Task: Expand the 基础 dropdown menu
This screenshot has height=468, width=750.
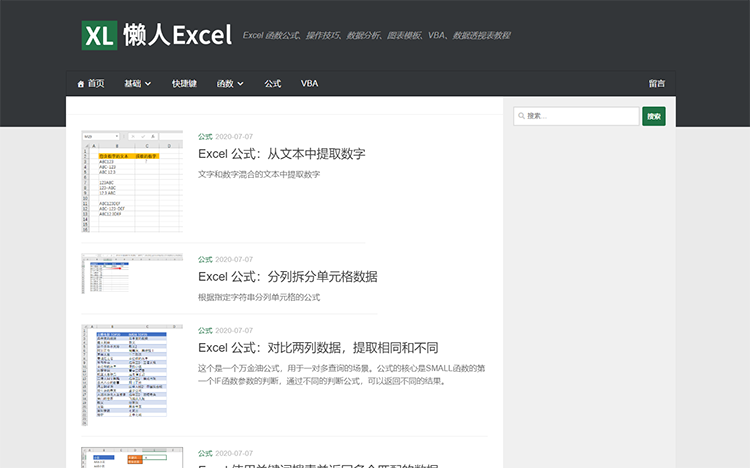Action: (138, 84)
